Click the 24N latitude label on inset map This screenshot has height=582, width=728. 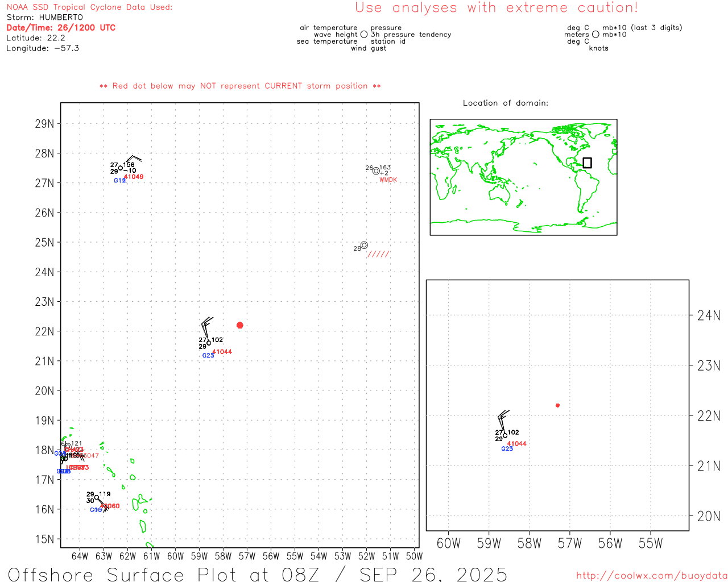click(709, 315)
